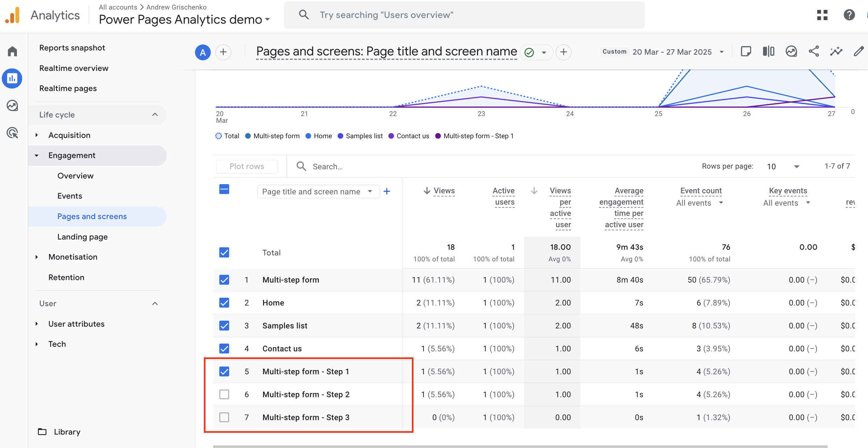Uncheck the Contact us row checkbox
The image size is (868, 448).
(x=224, y=349)
